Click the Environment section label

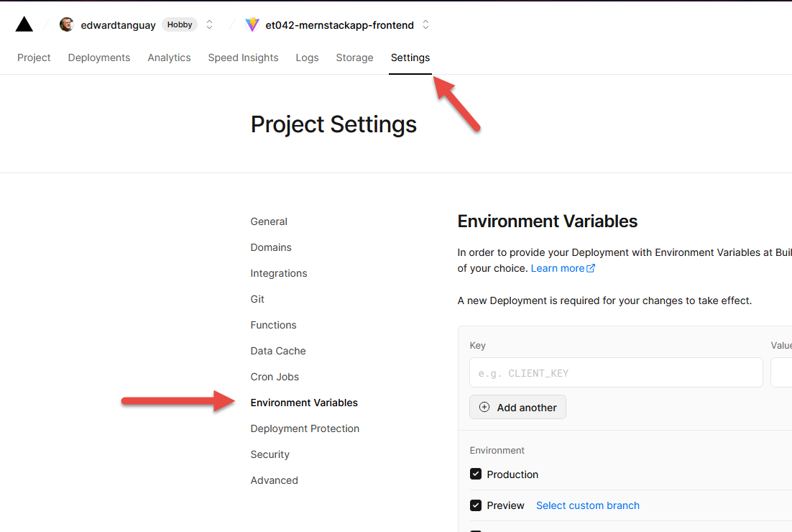497,450
